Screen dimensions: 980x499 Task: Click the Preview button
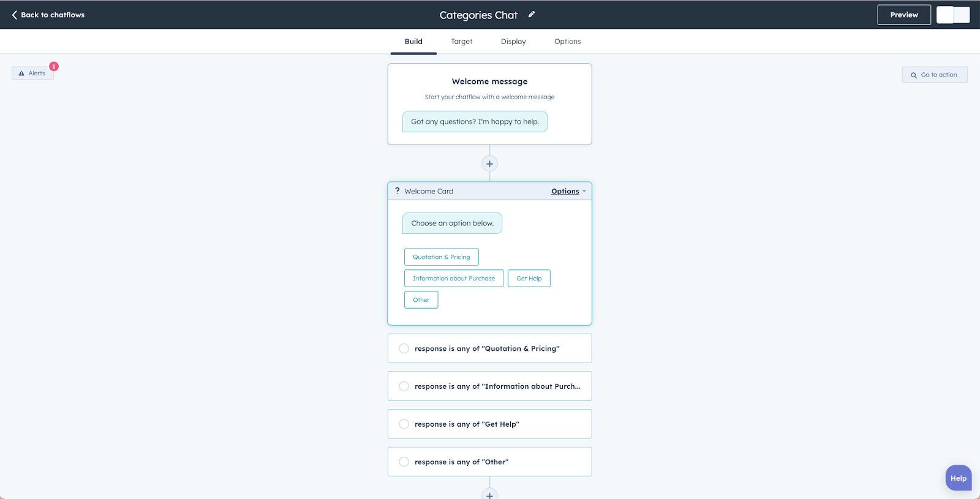tap(904, 15)
